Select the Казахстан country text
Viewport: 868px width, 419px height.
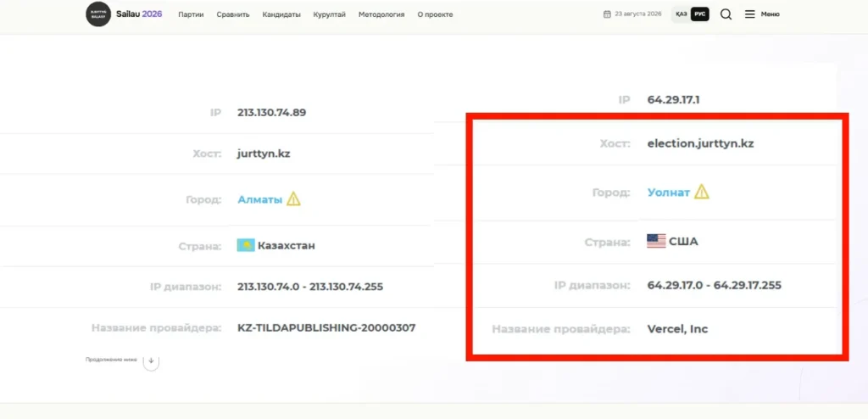pyautogui.click(x=287, y=245)
